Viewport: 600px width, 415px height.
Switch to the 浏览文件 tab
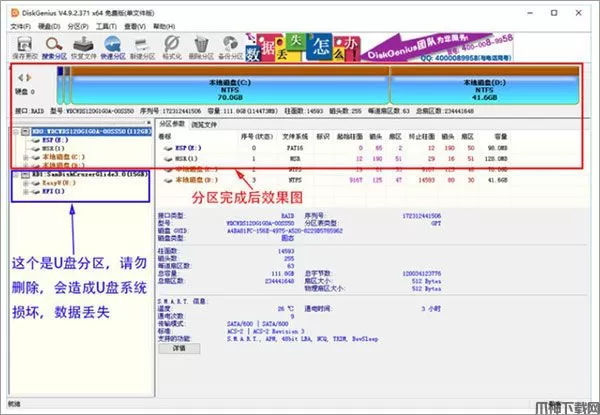point(205,124)
